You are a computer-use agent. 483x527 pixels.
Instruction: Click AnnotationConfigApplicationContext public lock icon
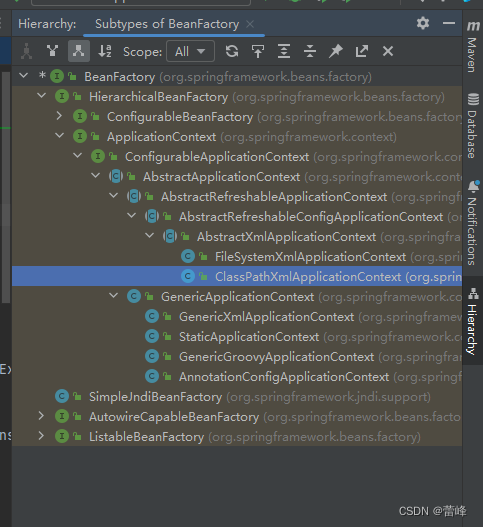167,376
